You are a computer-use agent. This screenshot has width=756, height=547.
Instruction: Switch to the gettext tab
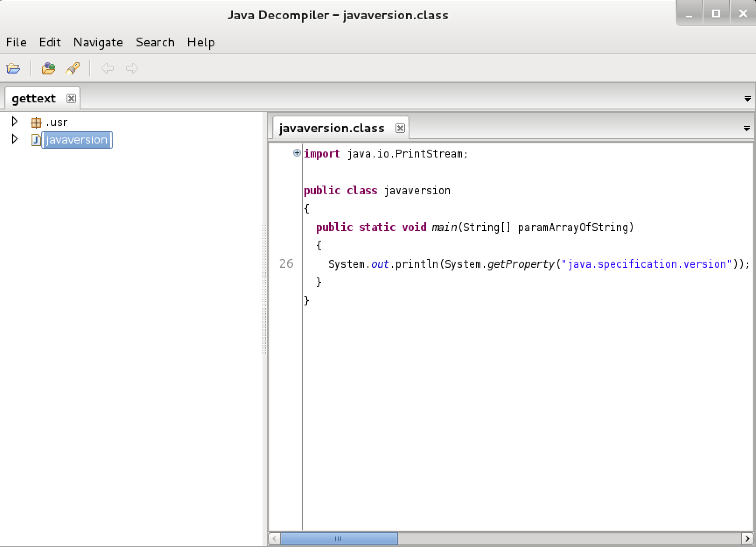pos(33,98)
